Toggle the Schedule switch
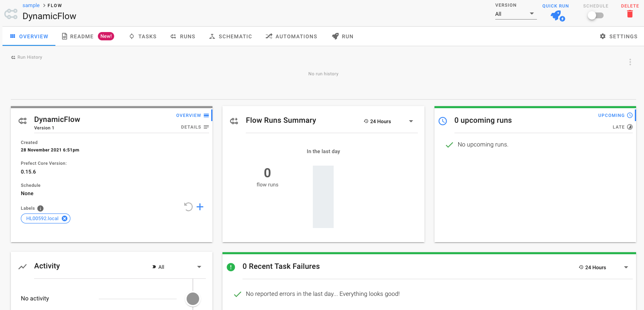644x310 pixels. tap(595, 15)
